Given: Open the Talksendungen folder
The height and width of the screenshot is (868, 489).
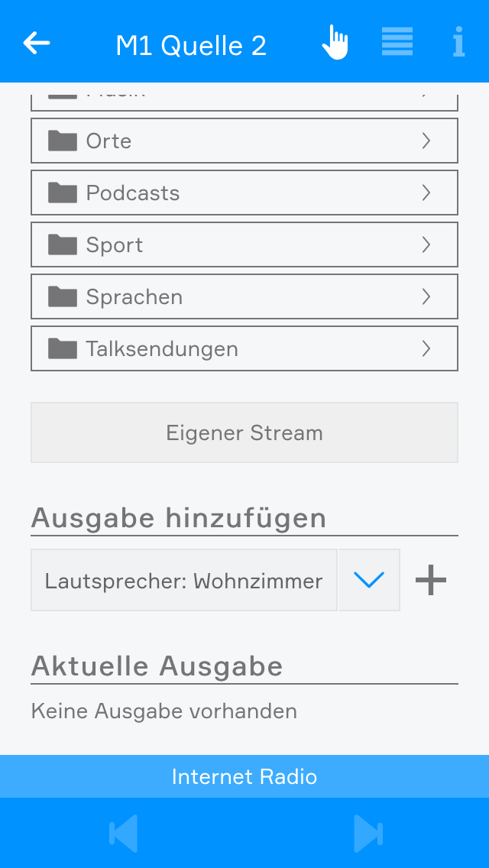Looking at the screenshot, I should 244,348.
